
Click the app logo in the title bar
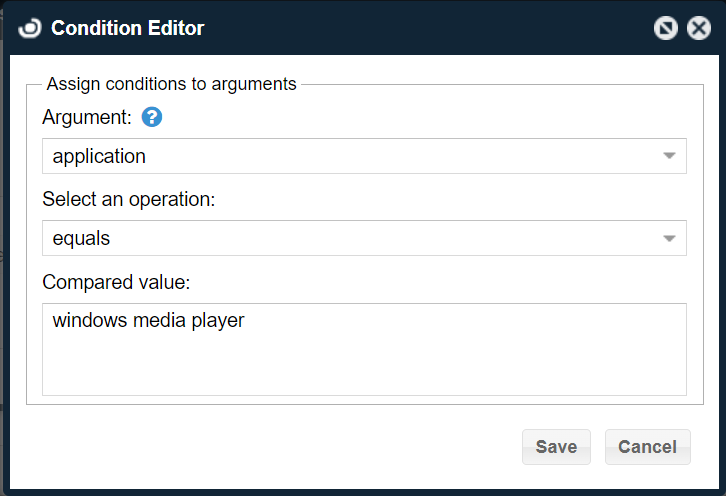point(29,28)
